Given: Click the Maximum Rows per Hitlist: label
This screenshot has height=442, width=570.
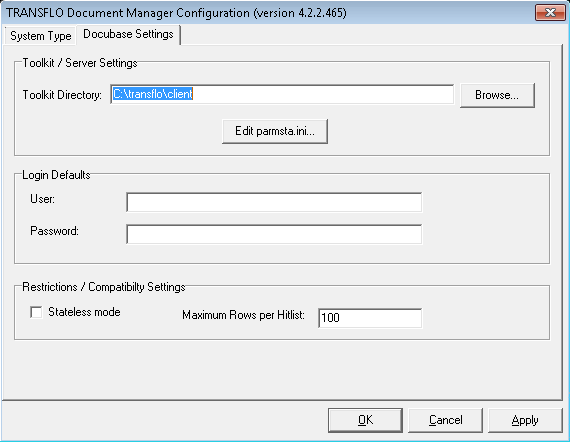Looking at the screenshot, I should [243, 315].
